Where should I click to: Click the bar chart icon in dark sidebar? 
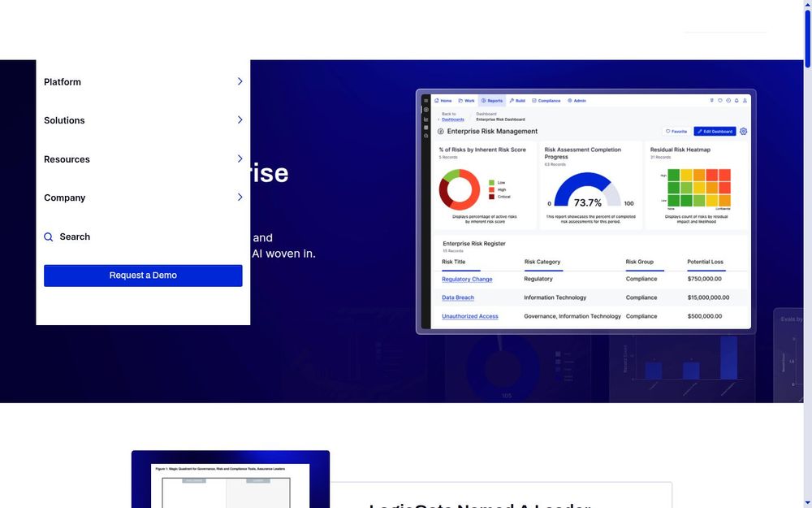click(426, 119)
